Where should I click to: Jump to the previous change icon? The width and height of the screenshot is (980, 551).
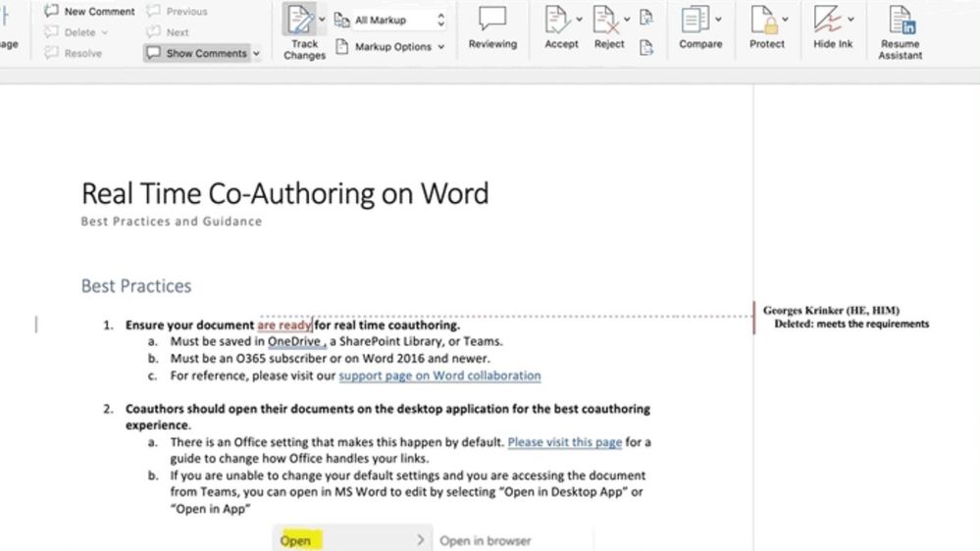pyautogui.click(x=646, y=17)
